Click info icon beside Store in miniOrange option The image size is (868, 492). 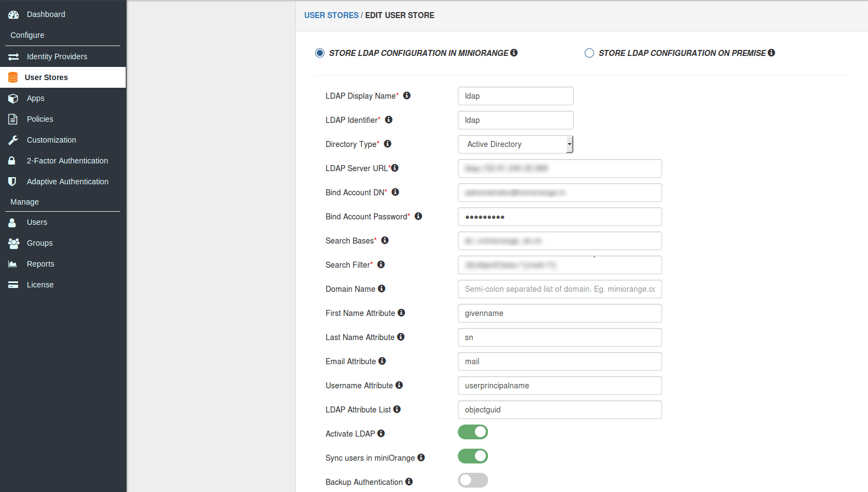tap(514, 53)
